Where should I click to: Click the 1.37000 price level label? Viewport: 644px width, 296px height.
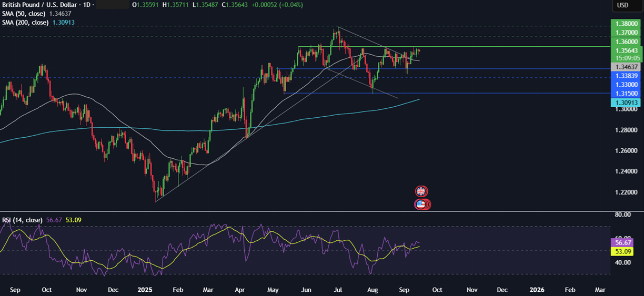tap(626, 32)
